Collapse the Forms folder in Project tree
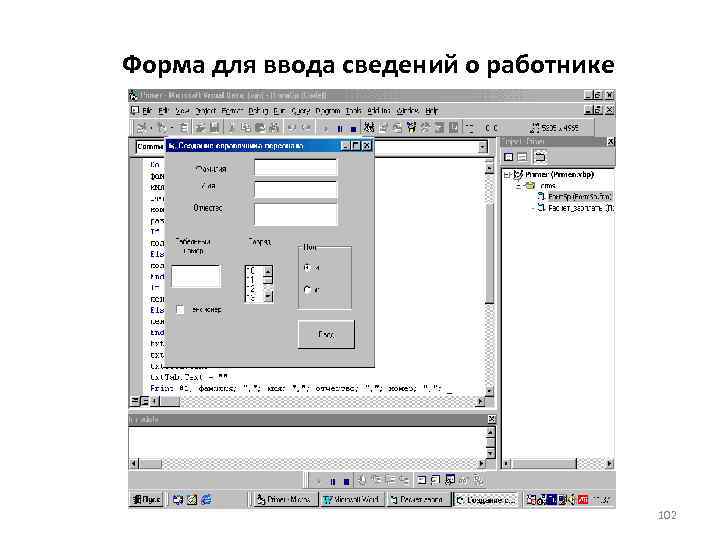The width and height of the screenshot is (720, 540). click(x=518, y=186)
